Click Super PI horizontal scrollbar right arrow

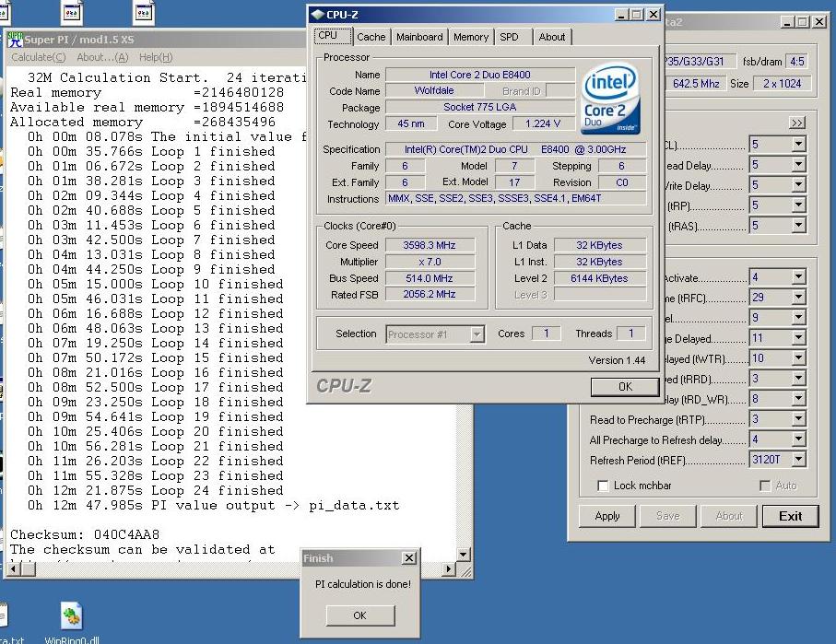pyautogui.click(x=449, y=568)
